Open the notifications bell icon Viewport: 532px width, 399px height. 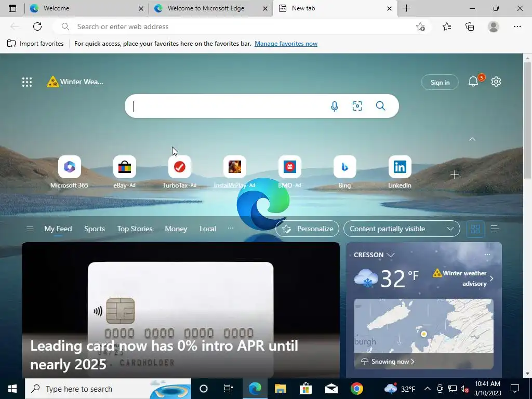pos(473,82)
